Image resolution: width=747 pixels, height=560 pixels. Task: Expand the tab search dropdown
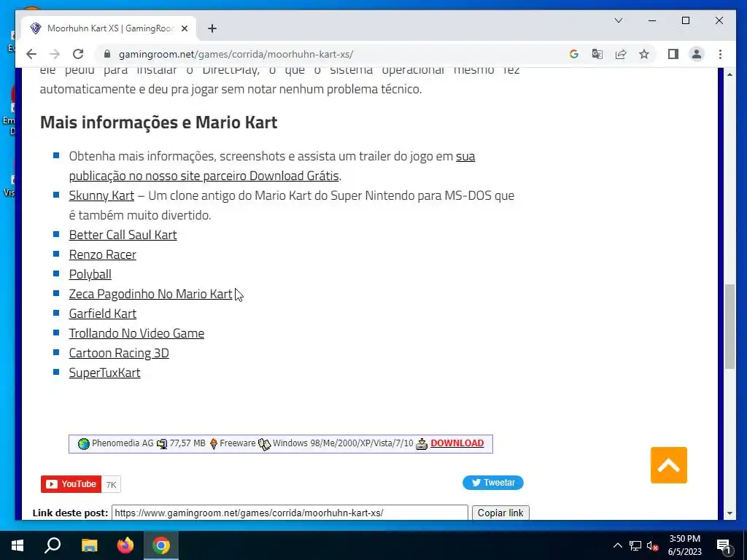(619, 20)
